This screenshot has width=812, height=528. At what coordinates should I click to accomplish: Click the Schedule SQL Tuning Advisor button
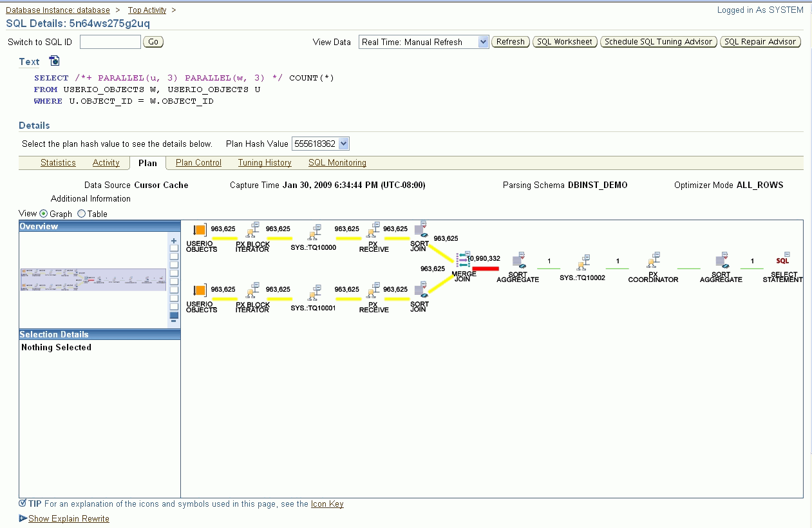pyautogui.click(x=658, y=41)
